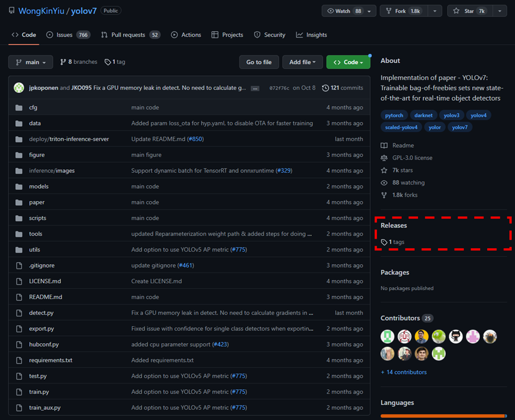
Task: Click the fork icon beside '1.8k forks'
Action: 384,195
